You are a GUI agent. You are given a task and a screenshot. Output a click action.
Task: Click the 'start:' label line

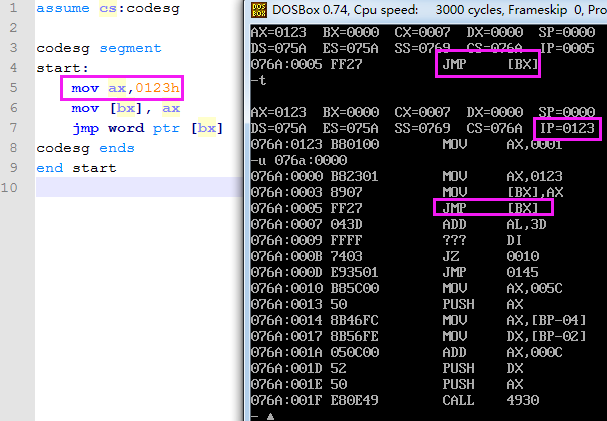(x=63, y=68)
